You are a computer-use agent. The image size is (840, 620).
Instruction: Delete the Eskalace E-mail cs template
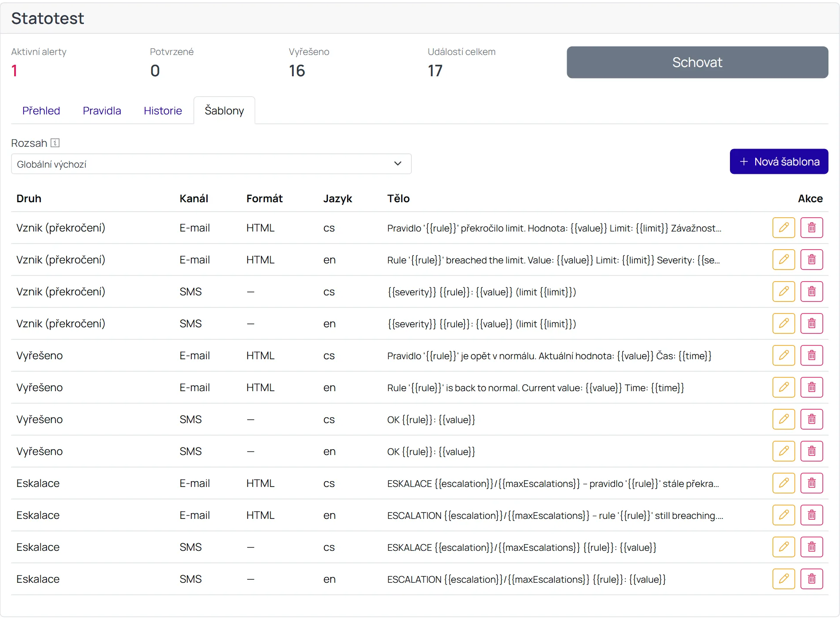pos(811,483)
